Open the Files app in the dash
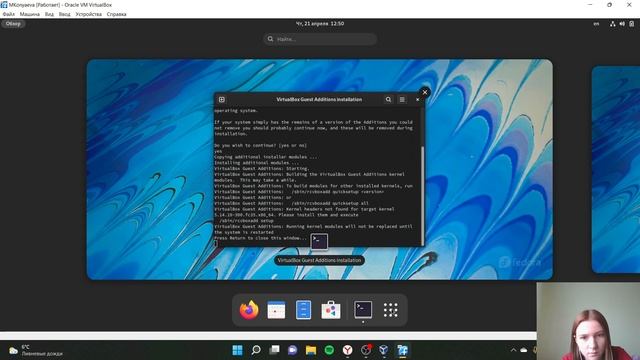Screen dimensions: 640x360 303,310
